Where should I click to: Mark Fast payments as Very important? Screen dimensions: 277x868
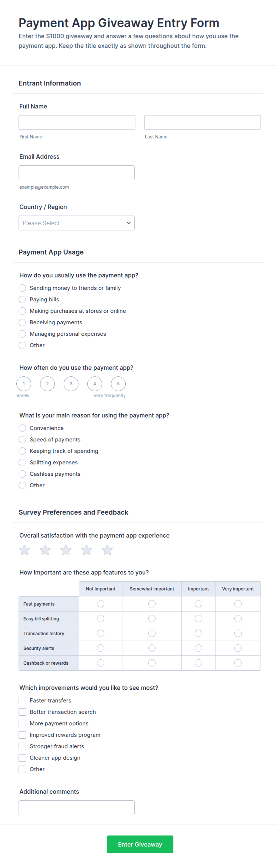(238, 604)
